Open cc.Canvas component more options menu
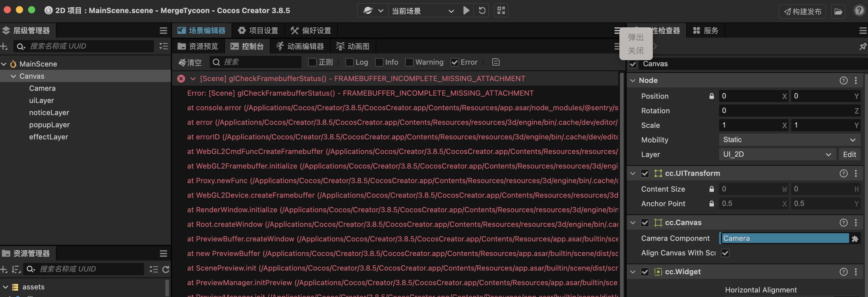This screenshot has width=868, height=297. pos(856,223)
